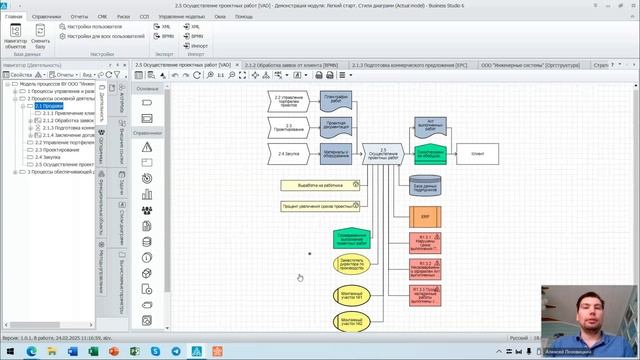Select the database cylinder shape in palette
Screen dimensions: 640x360
[147, 242]
